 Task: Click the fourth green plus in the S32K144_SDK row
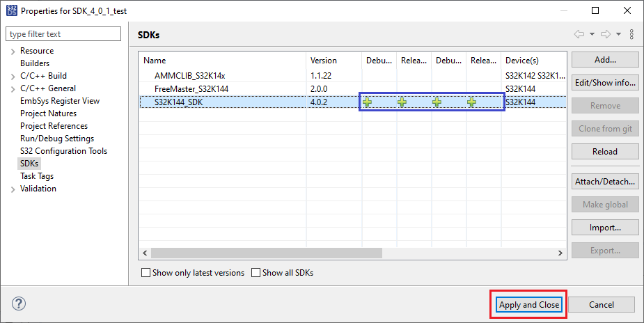[x=472, y=102]
